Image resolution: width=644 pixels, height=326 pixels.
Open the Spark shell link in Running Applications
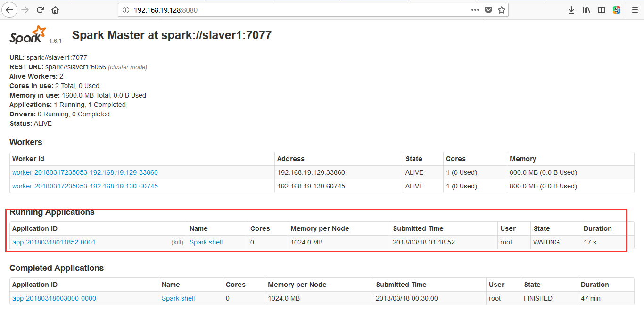(206, 242)
